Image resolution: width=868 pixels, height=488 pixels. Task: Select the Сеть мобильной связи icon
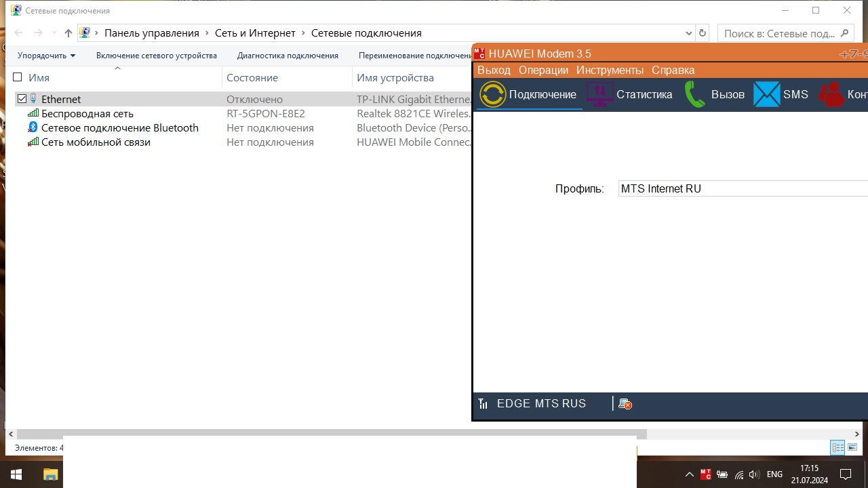coord(33,142)
